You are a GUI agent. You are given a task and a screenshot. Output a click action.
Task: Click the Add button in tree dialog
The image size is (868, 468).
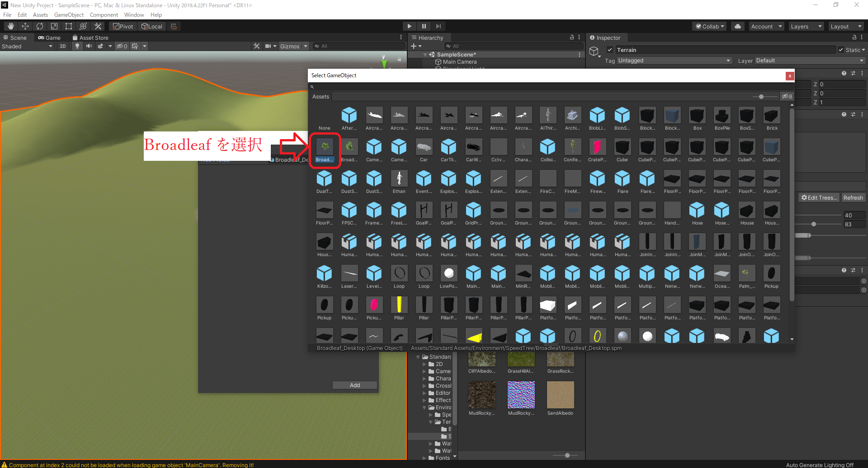pos(355,385)
